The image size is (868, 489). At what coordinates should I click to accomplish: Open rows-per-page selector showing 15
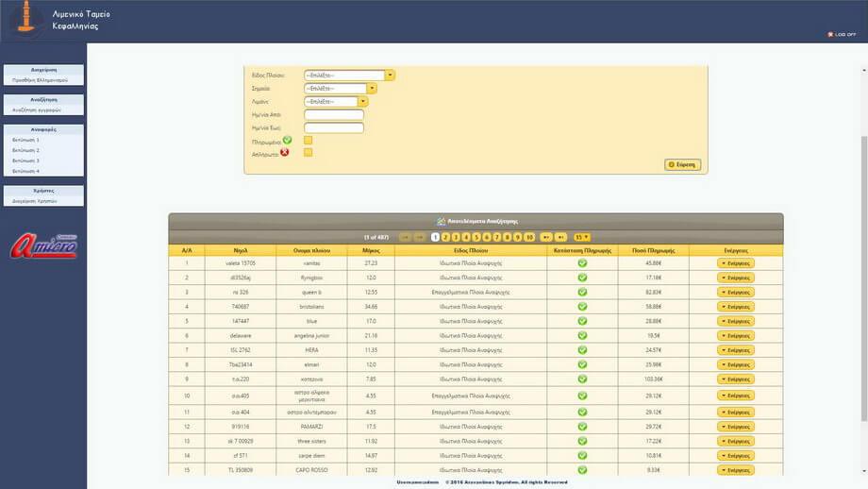click(x=582, y=237)
